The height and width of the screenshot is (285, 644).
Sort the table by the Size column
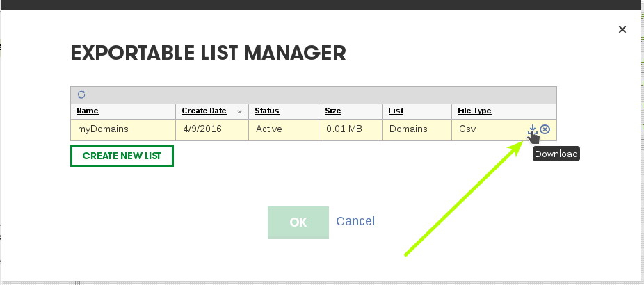(333, 111)
